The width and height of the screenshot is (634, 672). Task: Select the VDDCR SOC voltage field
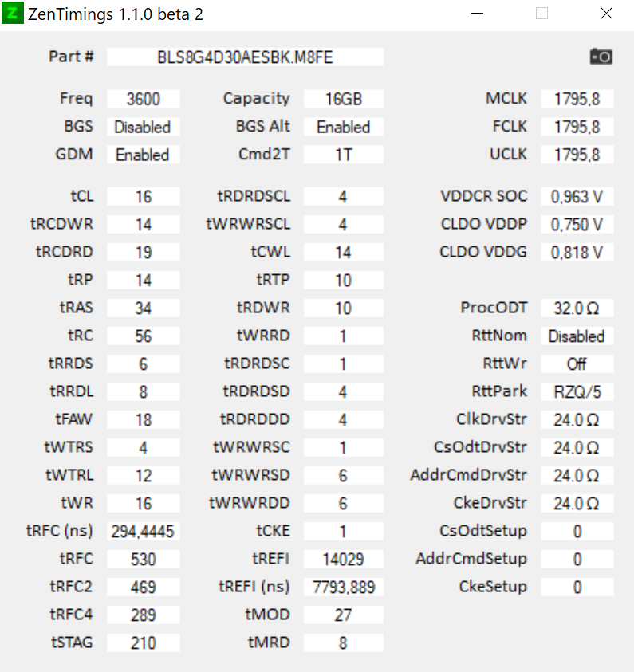(577, 196)
